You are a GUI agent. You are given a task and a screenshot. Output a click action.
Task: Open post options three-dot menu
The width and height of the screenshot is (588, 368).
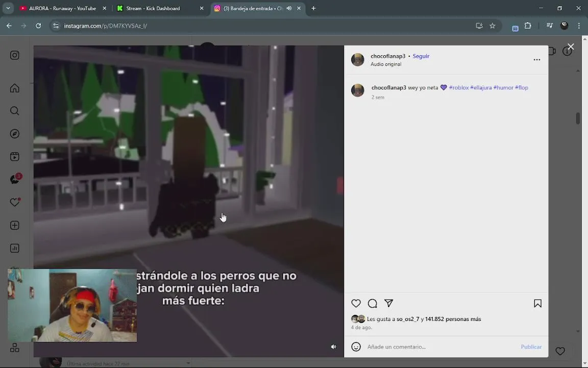pyautogui.click(x=536, y=60)
